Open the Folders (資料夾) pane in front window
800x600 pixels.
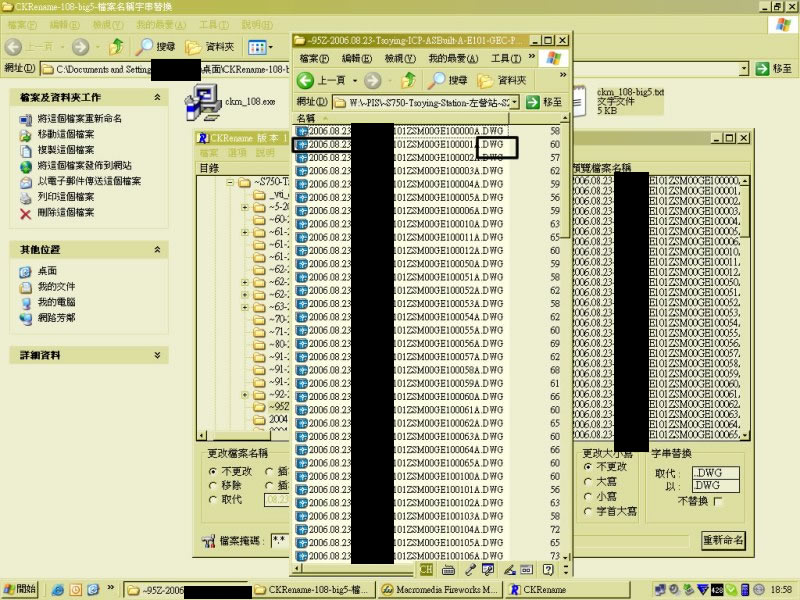(x=503, y=80)
